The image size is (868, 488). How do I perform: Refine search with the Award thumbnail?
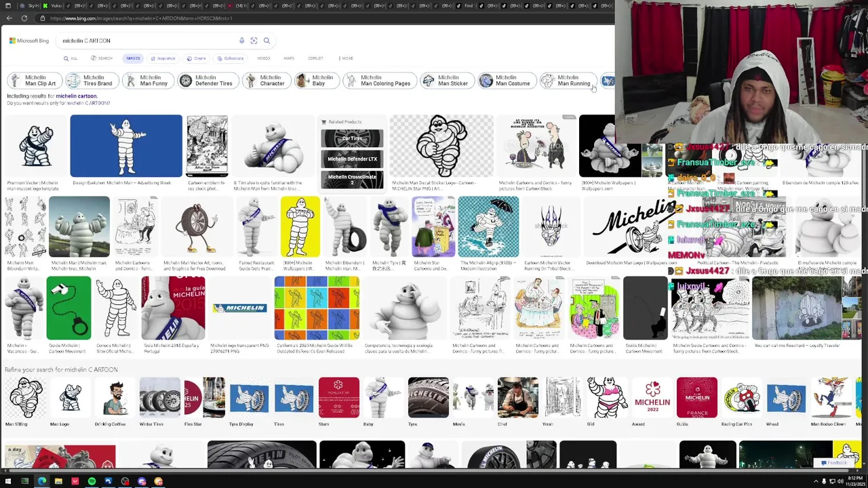[652, 397]
